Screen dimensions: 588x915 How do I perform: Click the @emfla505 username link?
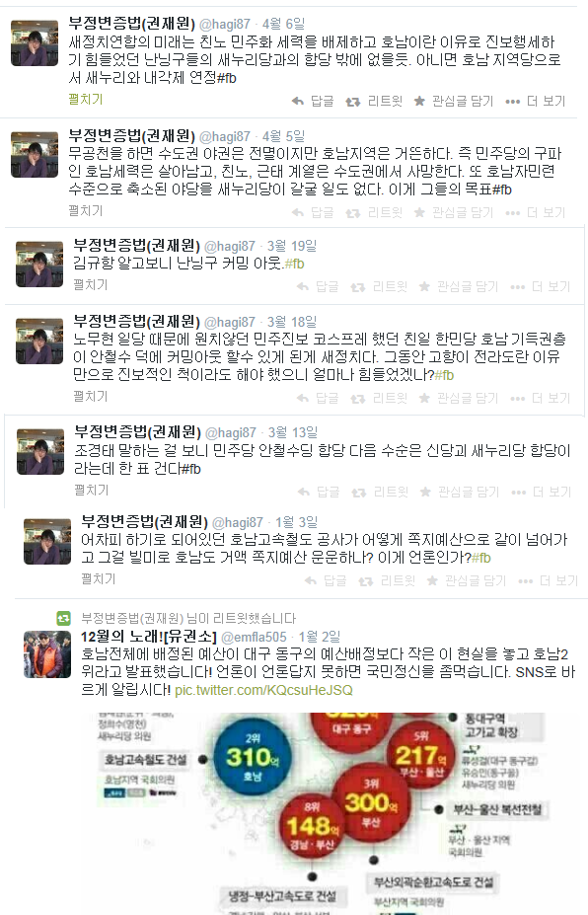click(x=255, y=638)
